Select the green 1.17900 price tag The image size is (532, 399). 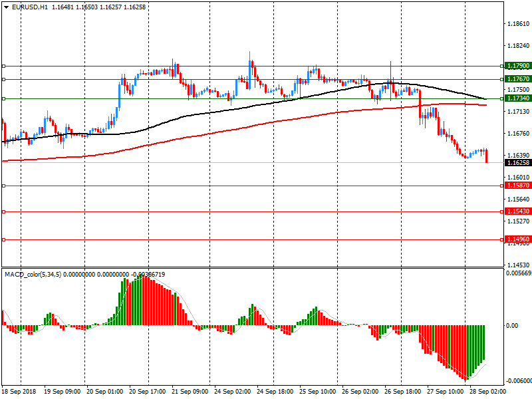click(x=517, y=66)
